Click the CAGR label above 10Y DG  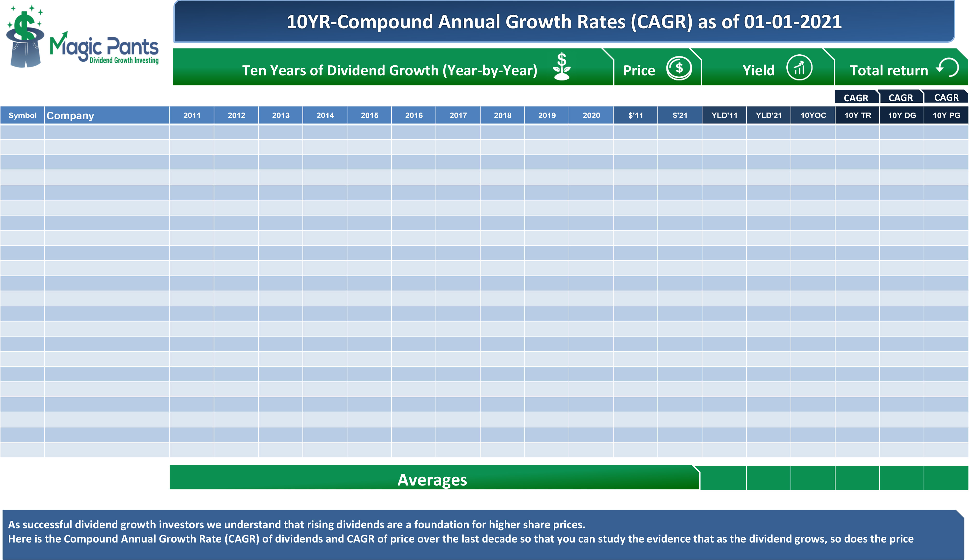click(x=900, y=98)
